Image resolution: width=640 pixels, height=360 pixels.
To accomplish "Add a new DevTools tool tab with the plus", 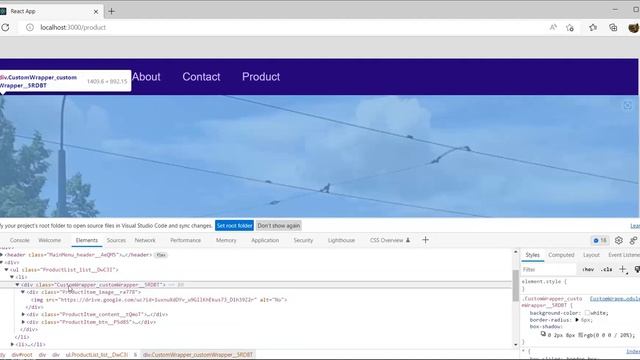I will 425,240.
